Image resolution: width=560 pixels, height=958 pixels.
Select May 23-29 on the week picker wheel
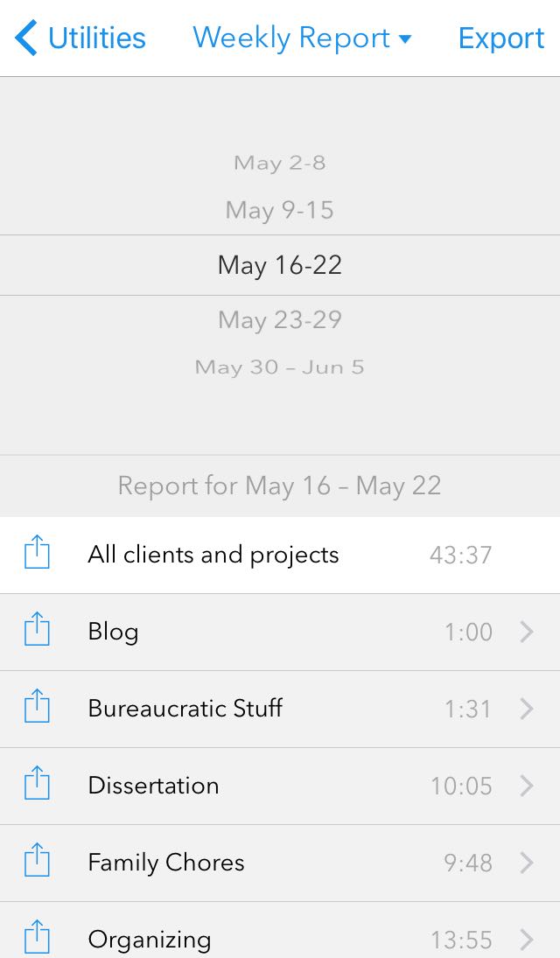click(280, 319)
